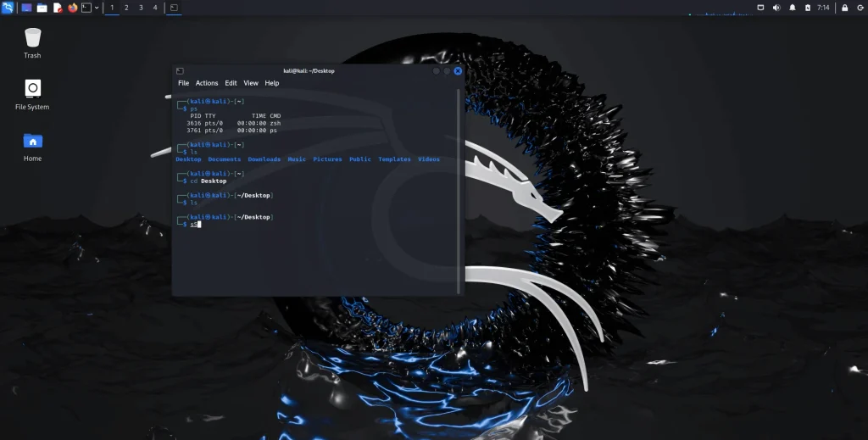Screen dimensions: 868x440
Task: Click 'Public' in the ls output
Action: pyautogui.click(x=359, y=159)
